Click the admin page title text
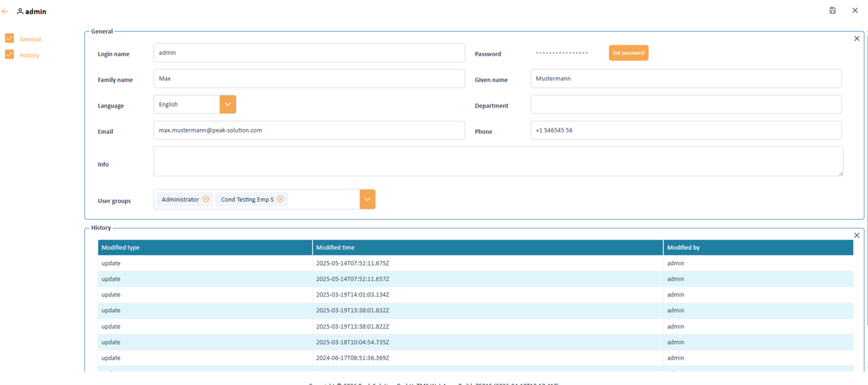 [x=36, y=12]
